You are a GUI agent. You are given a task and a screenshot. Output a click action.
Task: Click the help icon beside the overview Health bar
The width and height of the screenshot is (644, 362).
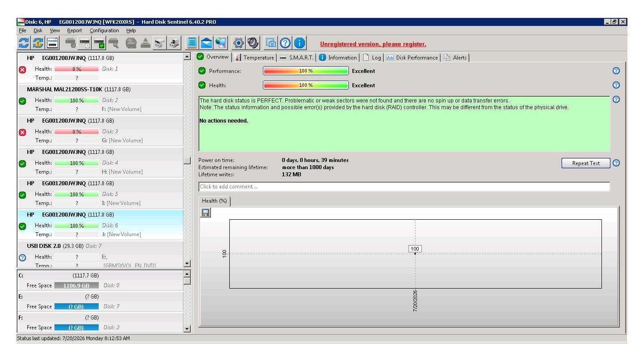pyautogui.click(x=616, y=85)
